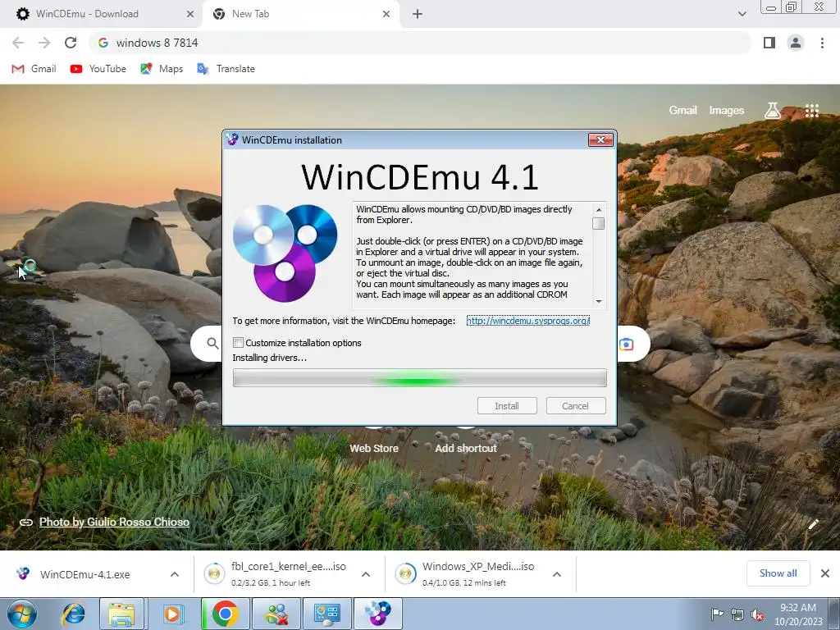This screenshot has width=840, height=630.
Task: Open Windows Explorer from the taskbar
Action: (x=121, y=614)
